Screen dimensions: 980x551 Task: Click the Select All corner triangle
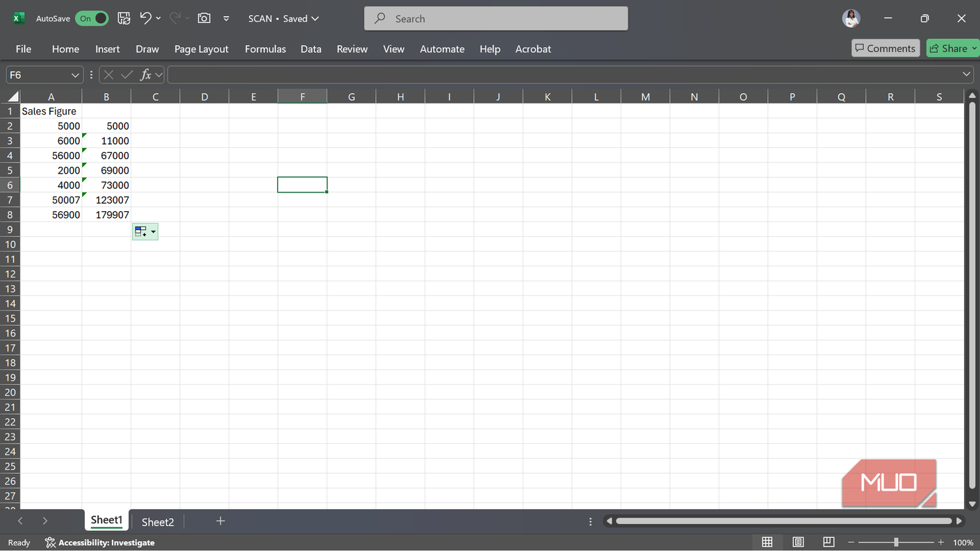click(x=13, y=97)
